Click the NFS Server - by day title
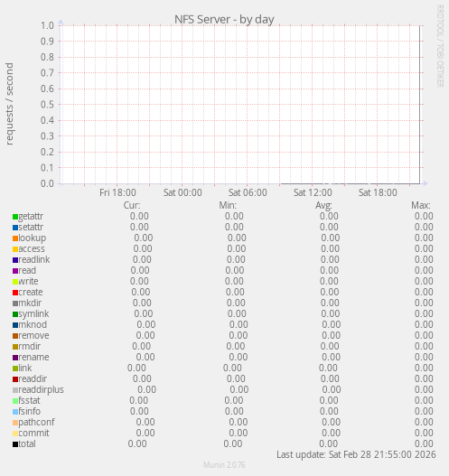This screenshot has width=449, height=476. pos(224,20)
